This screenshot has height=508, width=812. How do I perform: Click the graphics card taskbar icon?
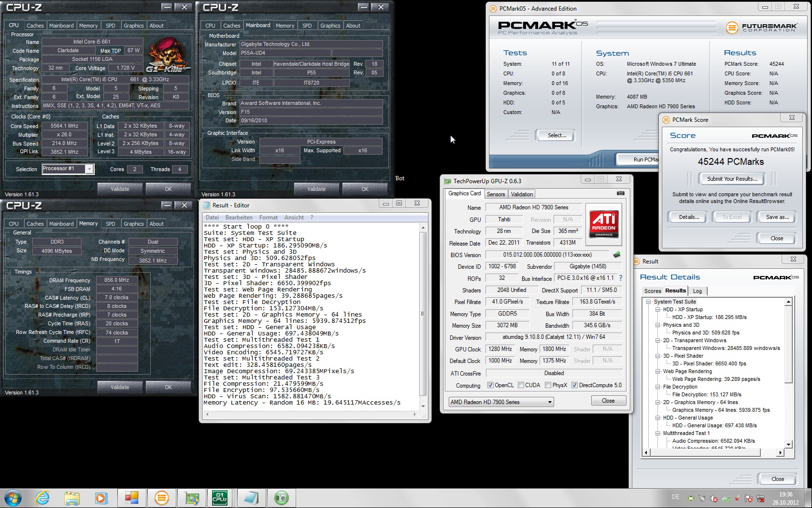point(191,498)
